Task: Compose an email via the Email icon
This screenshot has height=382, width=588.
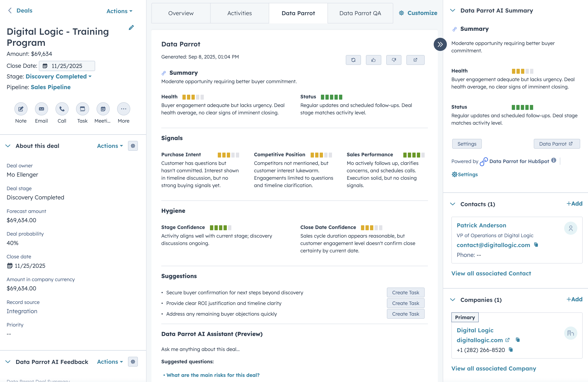Action: pyautogui.click(x=41, y=109)
